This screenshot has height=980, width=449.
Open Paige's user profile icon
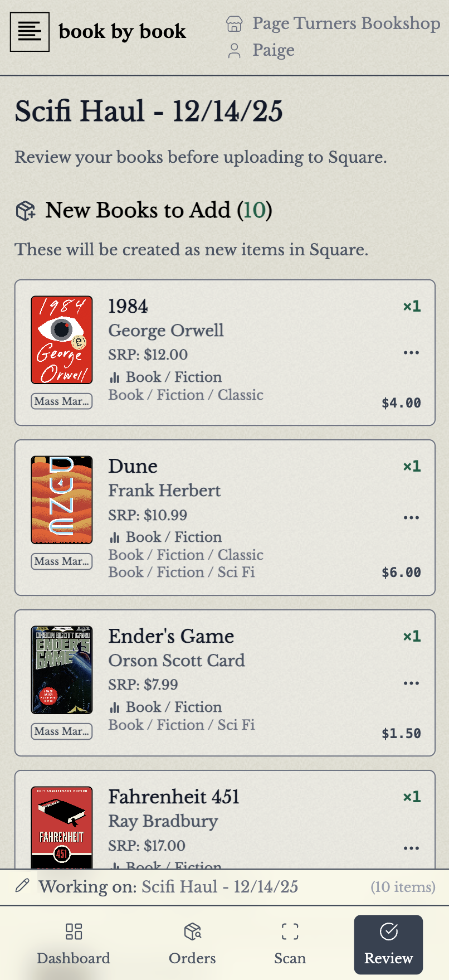click(236, 50)
